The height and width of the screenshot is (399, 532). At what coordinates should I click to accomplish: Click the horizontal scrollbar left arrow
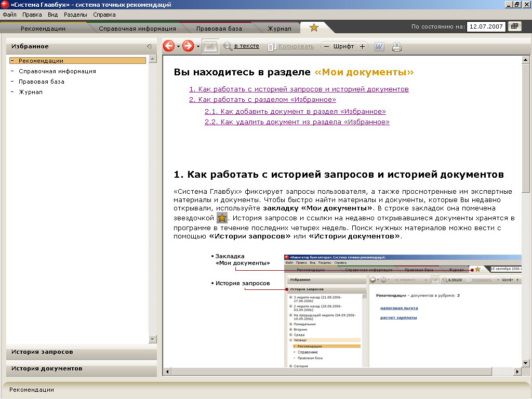click(167, 371)
